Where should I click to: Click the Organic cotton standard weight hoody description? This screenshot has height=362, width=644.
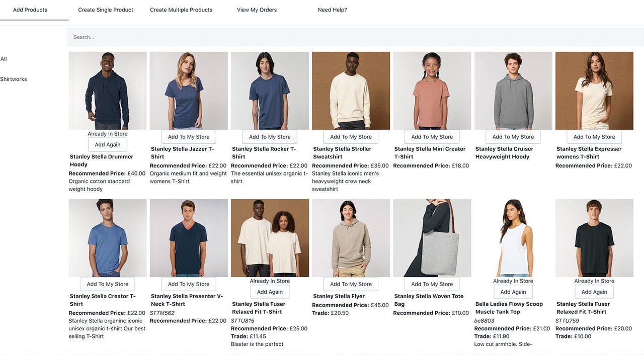(x=99, y=185)
